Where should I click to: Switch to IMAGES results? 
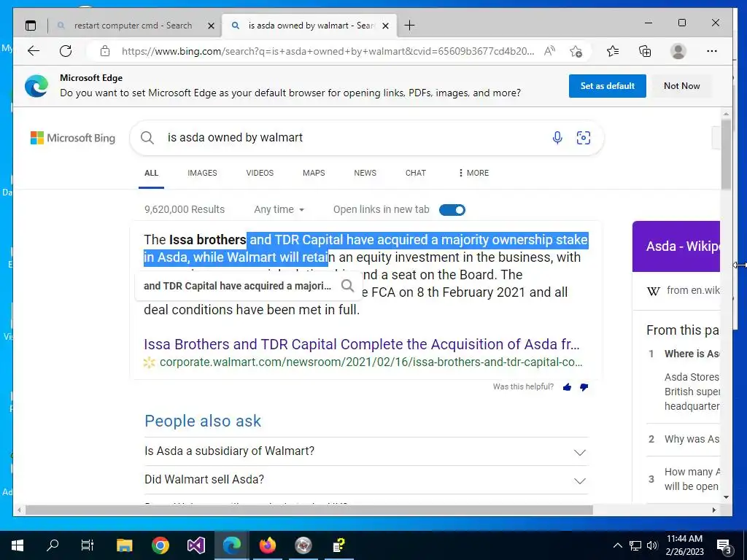click(202, 173)
